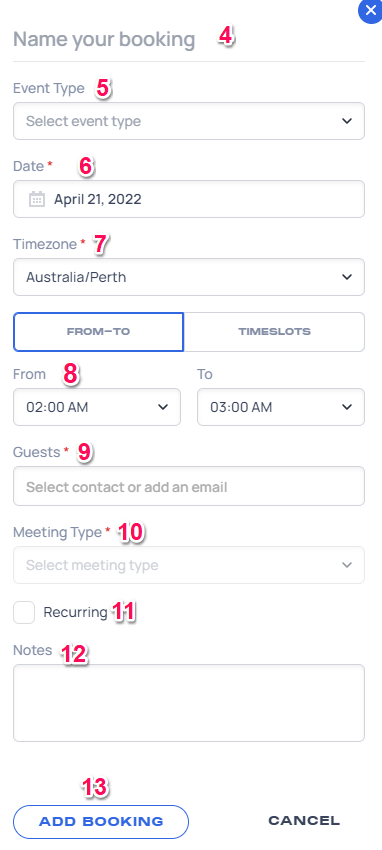Open the Select event type dropdown

pyautogui.click(x=189, y=121)
